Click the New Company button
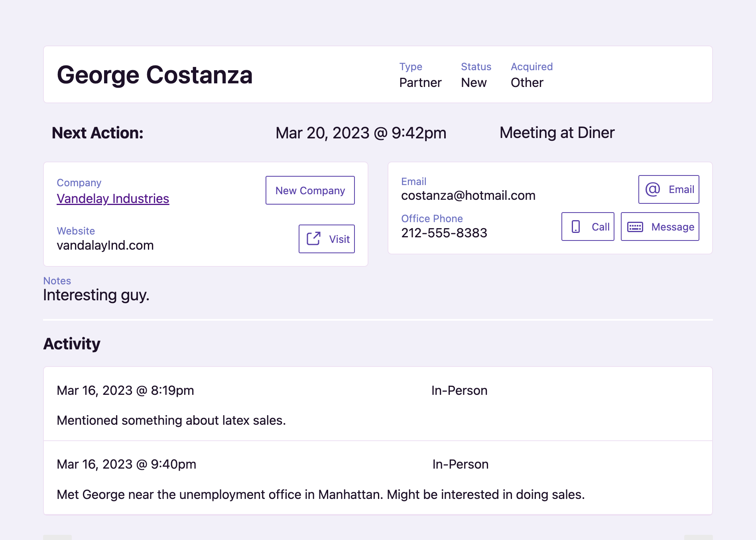This screenshot has width=756, height=540. pos(310,190)
